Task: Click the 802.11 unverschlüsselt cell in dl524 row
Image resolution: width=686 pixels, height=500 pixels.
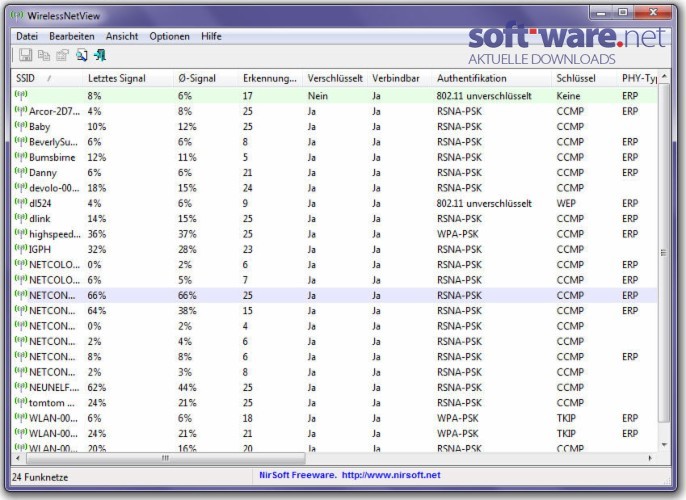Action: [x=484, y=203]
